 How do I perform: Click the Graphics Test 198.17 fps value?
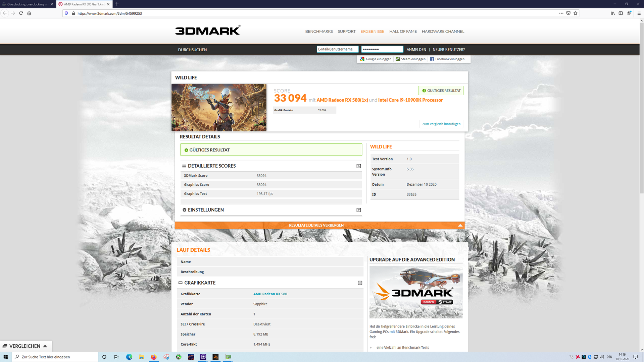tap(265, 194)
